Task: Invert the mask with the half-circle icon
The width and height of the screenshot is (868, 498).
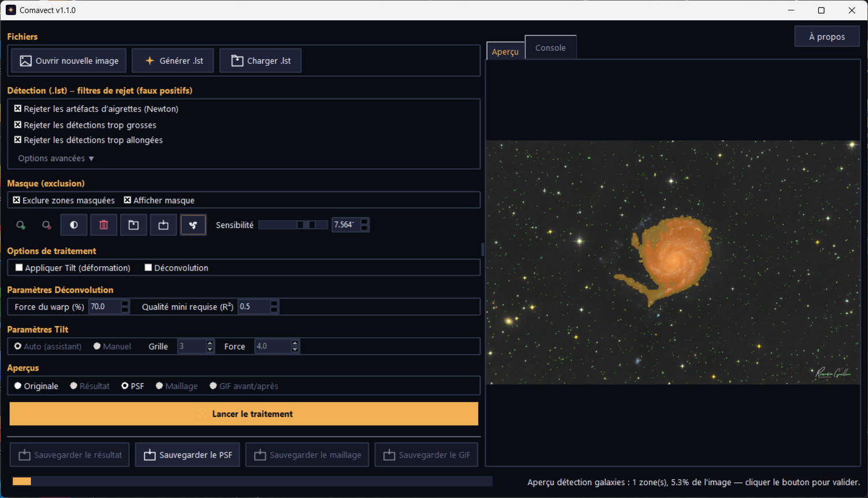Action: pyautogui.click(x=74, y=225)
